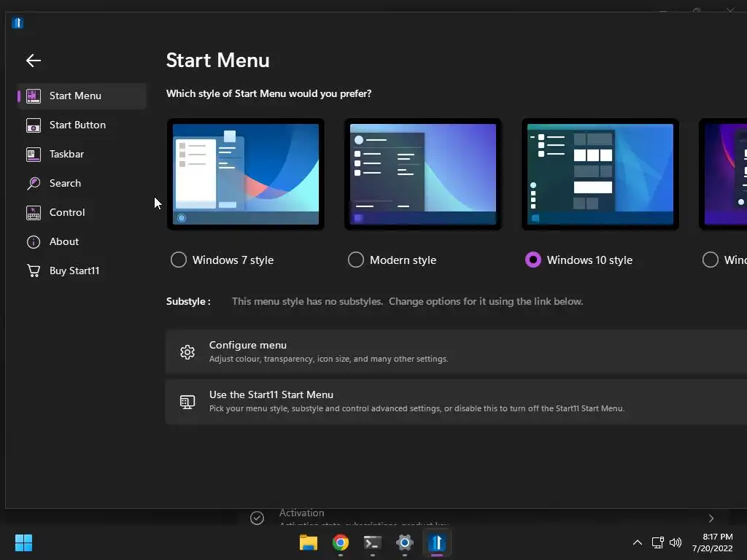Open the Taskbar sidebar section

click(x=82, y=154)
